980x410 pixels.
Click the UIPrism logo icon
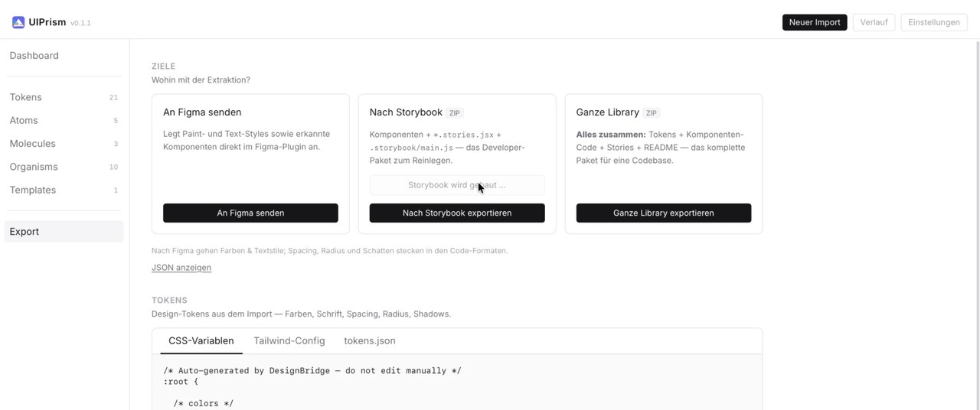(x=18, y=22)
